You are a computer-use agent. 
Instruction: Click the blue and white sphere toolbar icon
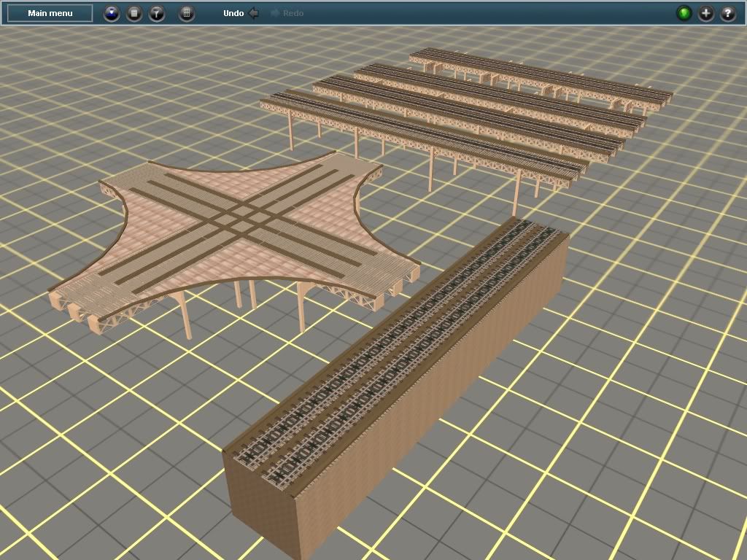112,13
